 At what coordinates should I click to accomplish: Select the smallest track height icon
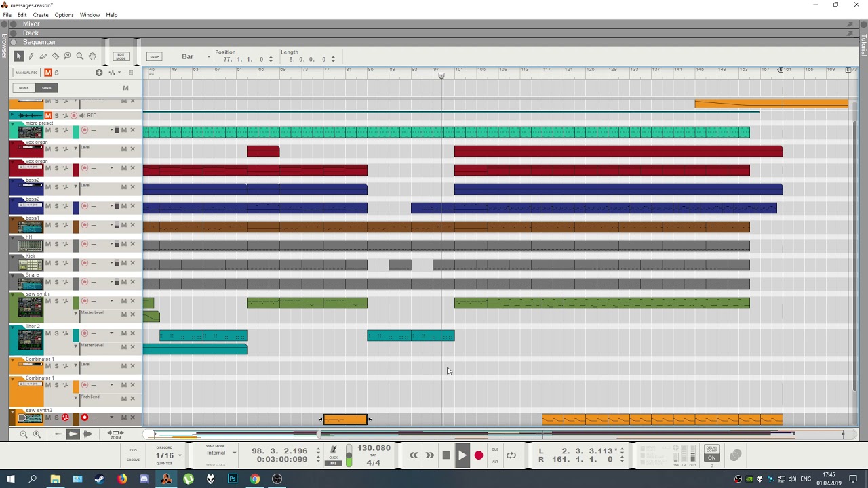pos(58,434)
